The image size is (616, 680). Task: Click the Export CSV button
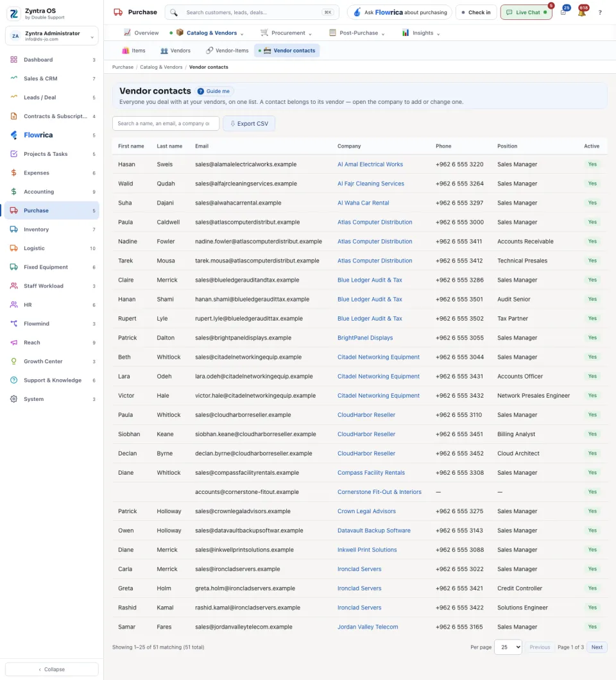249,124
